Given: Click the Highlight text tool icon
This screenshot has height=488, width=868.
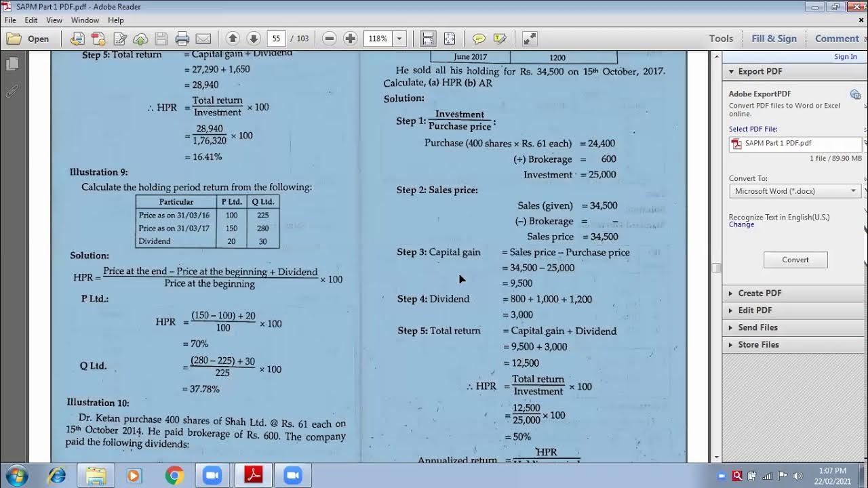Looking at the screenshot, I should coord(500,39).
